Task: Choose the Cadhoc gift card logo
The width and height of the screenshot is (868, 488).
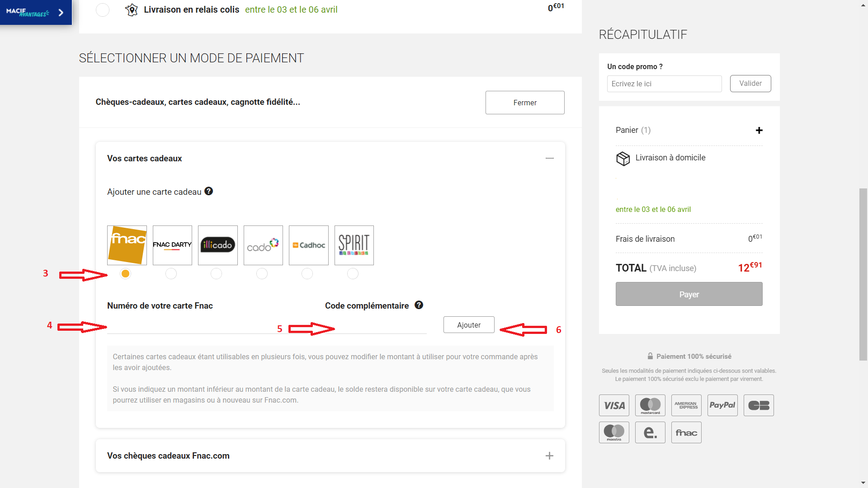Action: coord(309,245)
